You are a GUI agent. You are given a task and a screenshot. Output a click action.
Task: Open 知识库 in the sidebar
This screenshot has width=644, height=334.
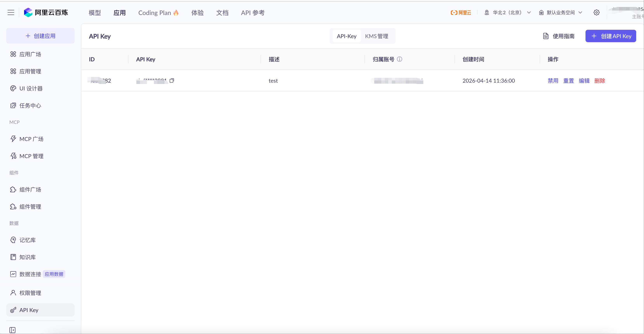point(28,257)
